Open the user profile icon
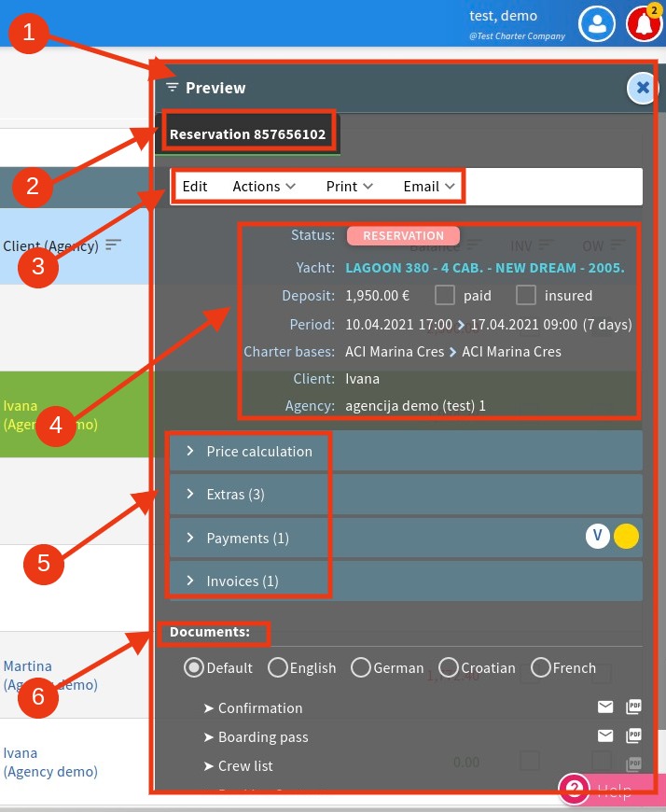666x812 pixels. coord(597,23)
